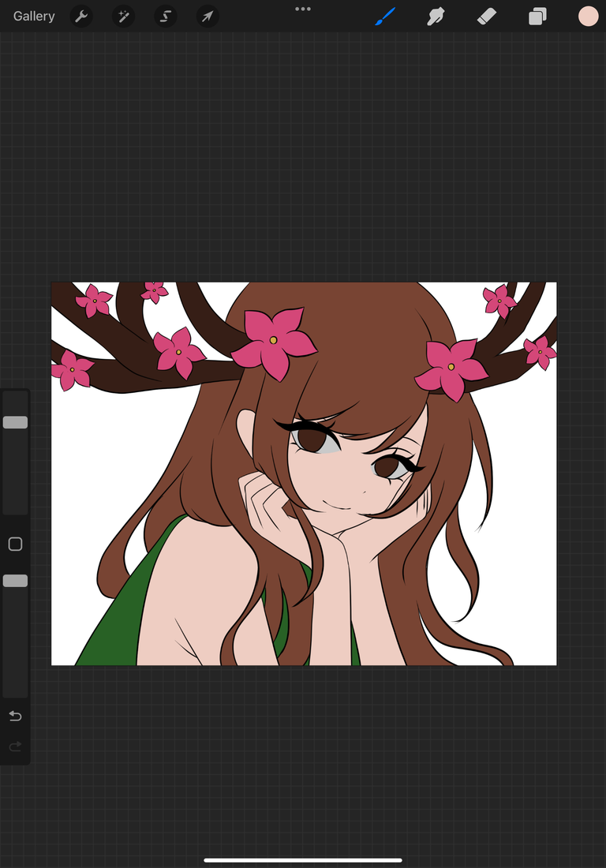
Task: Tap the brush opacity slider handle
Action: (x=16, y=581)
